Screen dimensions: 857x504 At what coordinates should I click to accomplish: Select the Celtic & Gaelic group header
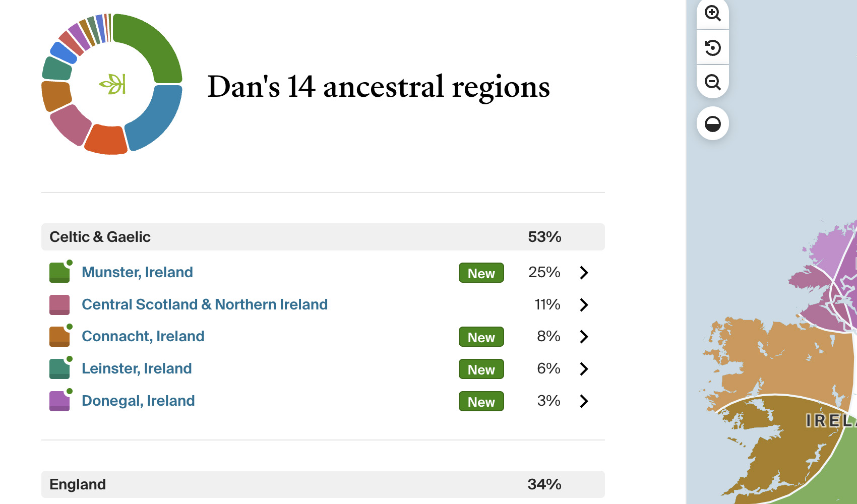(323, 237)
